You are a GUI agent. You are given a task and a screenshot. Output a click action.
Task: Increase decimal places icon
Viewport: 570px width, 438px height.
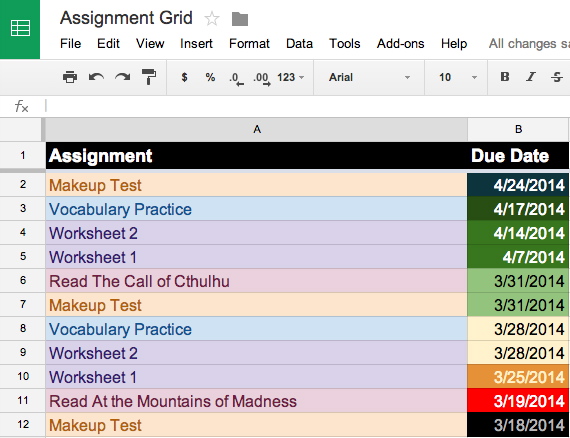tap(262, 79)
